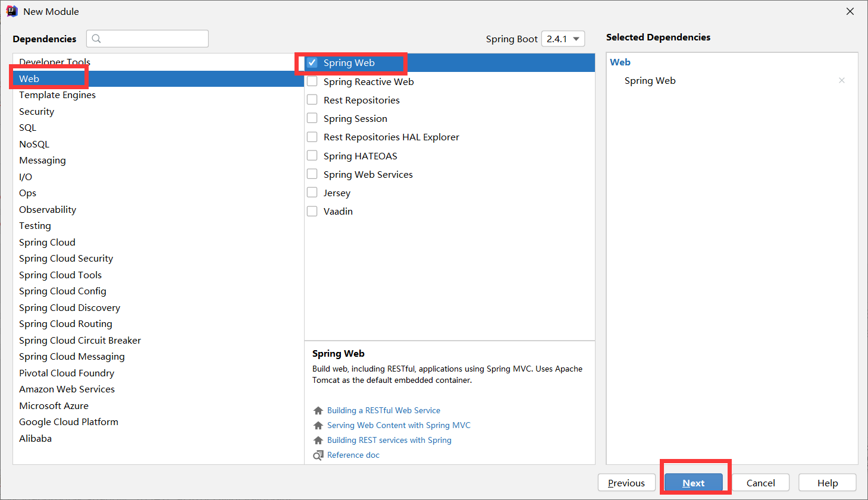Select the Spring Web Services checkbox
The height and width of the screenshot is (500, 868).
[312, 174]
